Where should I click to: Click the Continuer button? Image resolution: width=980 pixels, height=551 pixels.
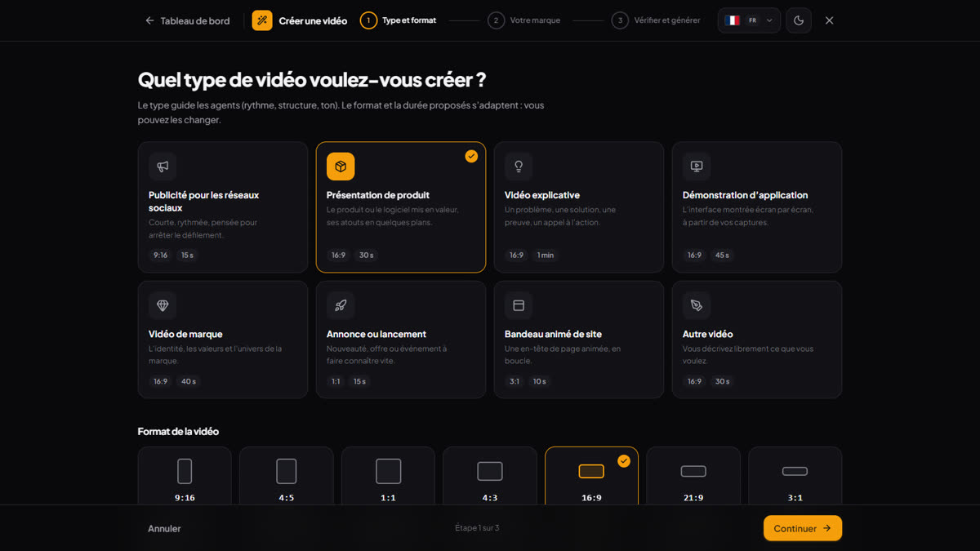[803, 528]
